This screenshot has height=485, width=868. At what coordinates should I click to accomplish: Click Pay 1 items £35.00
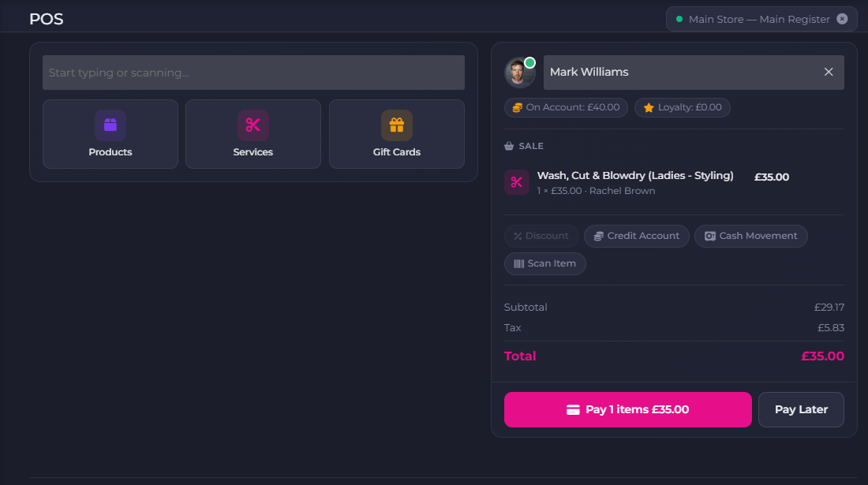point(627,409)
